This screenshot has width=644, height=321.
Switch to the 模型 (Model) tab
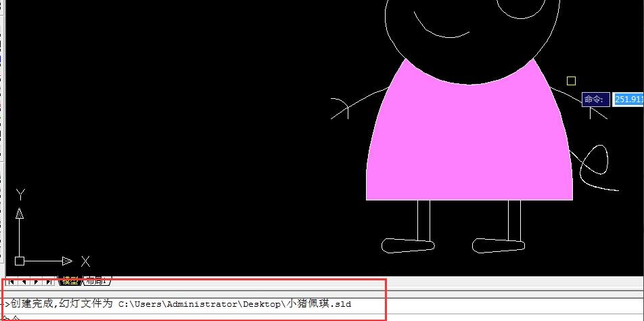(x=70, y=281)
